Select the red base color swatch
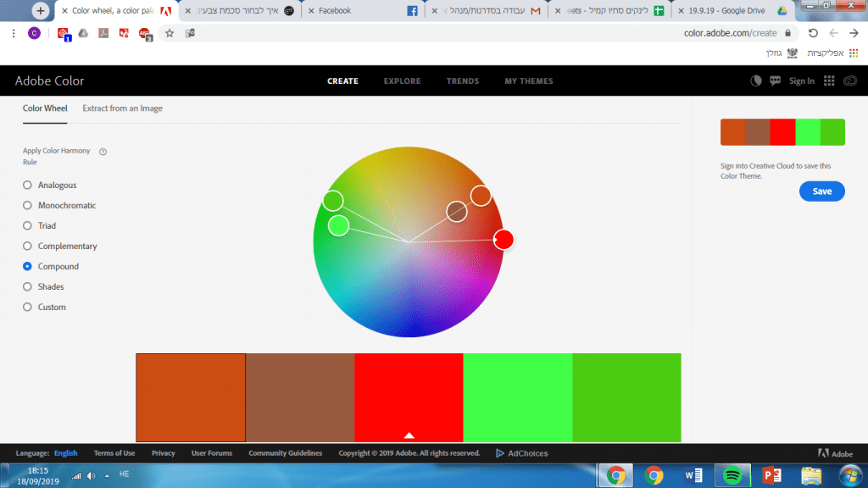Image resolution: width=868 pixels, height=488 pixels. [409, 398]
